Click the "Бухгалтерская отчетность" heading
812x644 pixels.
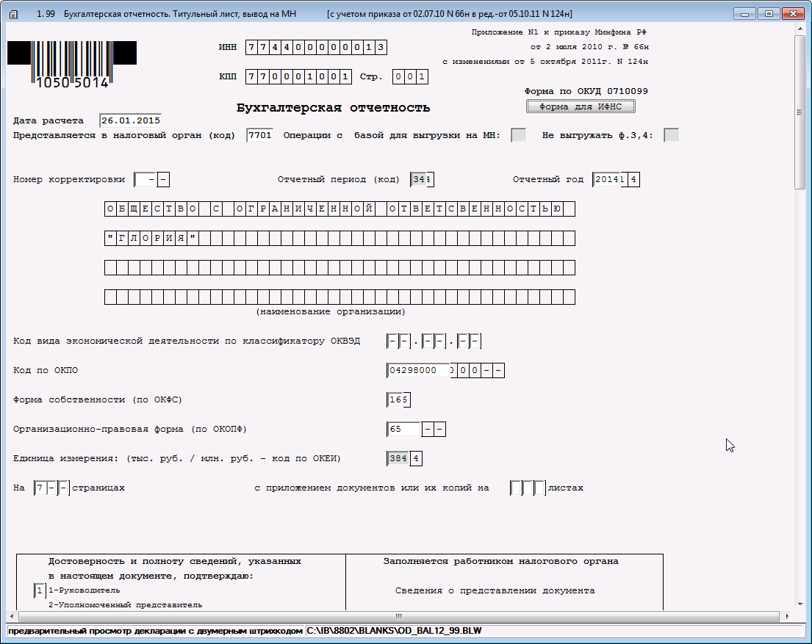point(333,108)
